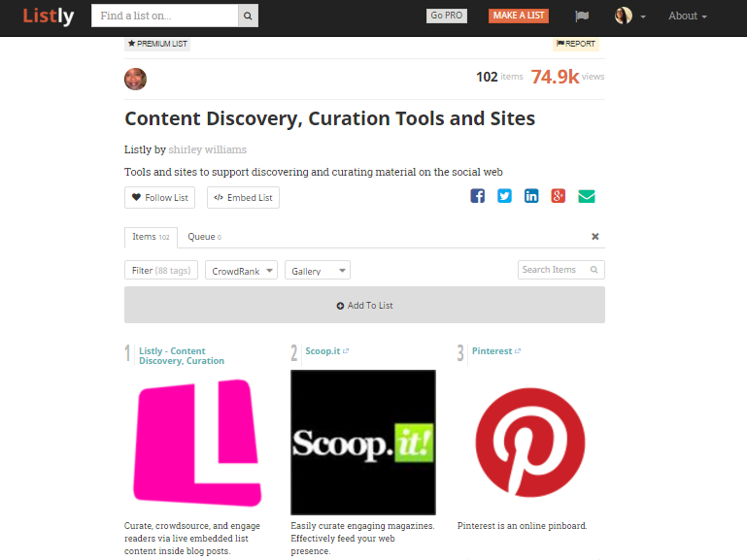Open the CrowdRank sort dropdown
The height and width of the screenshot is (560, 747).
click(x=241, y=271)
